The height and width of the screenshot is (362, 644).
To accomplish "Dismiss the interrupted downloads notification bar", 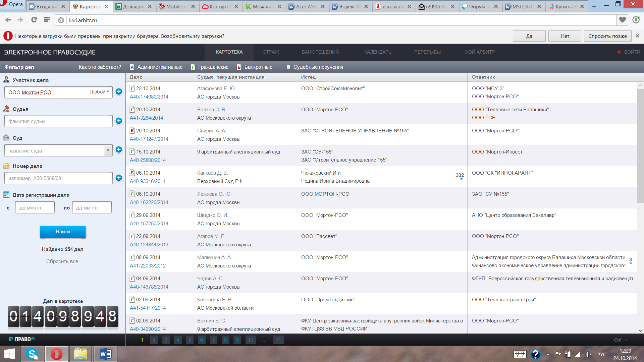I will coord(638,36).
